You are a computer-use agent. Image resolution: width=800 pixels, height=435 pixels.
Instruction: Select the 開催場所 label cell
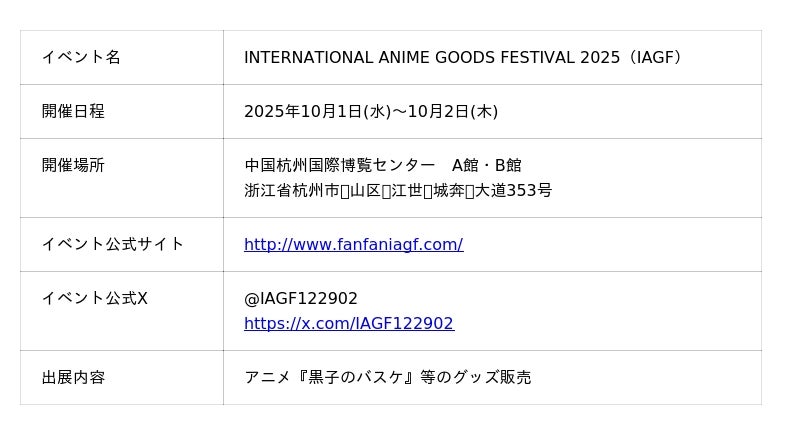(73, 165)
